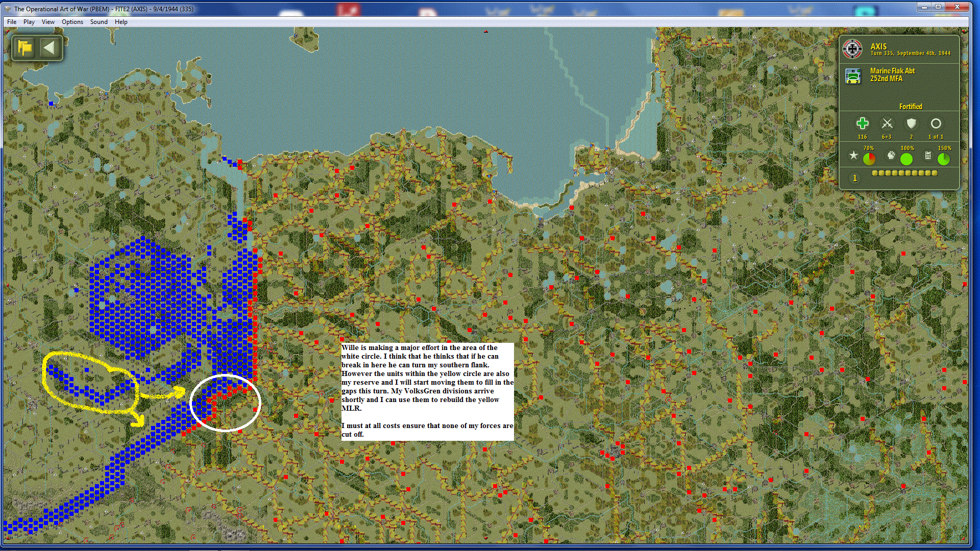Viewport: 980px width, 551px height.
Task: Click the yellow flag toolbar button
Action: (24, 48)
